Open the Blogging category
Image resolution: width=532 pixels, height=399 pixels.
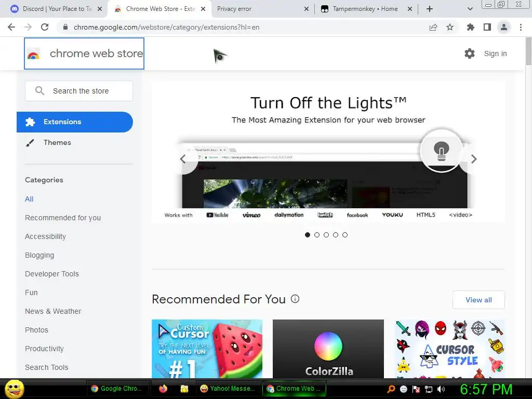pos(39,255)
